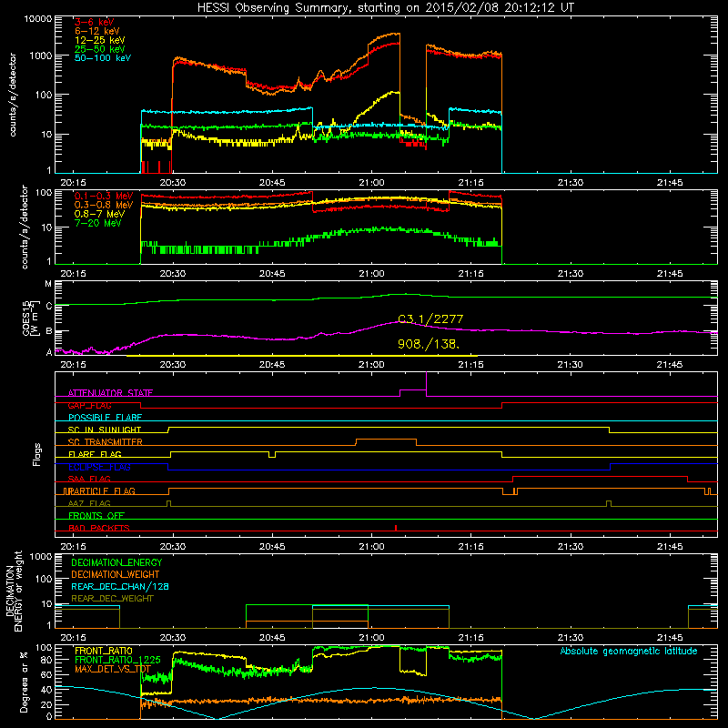This screenshot has width=728, height=728.
Task: Click the C3.1/2277 flare annotation
Action: pos(430,319)
